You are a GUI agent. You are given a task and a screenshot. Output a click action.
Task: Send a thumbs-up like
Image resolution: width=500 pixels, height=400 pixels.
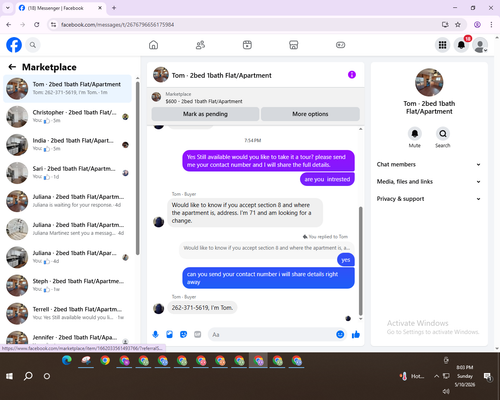point(356,334)
